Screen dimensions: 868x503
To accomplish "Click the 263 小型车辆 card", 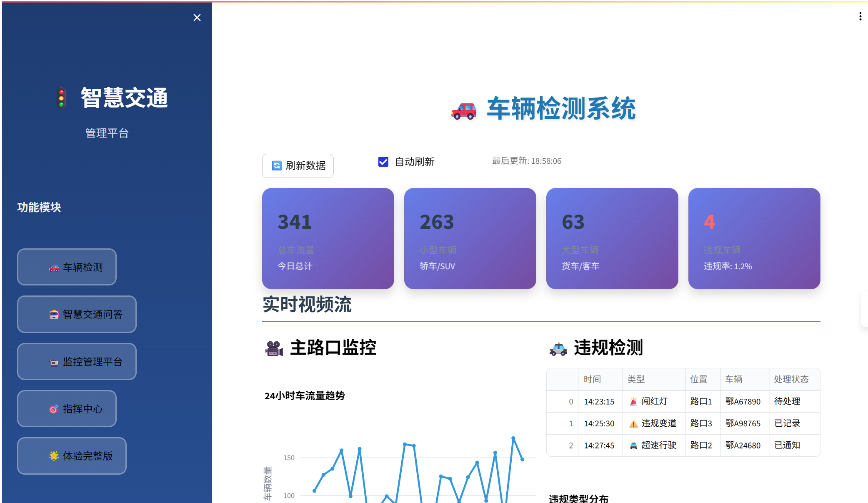I will click(x=470, y=238).
